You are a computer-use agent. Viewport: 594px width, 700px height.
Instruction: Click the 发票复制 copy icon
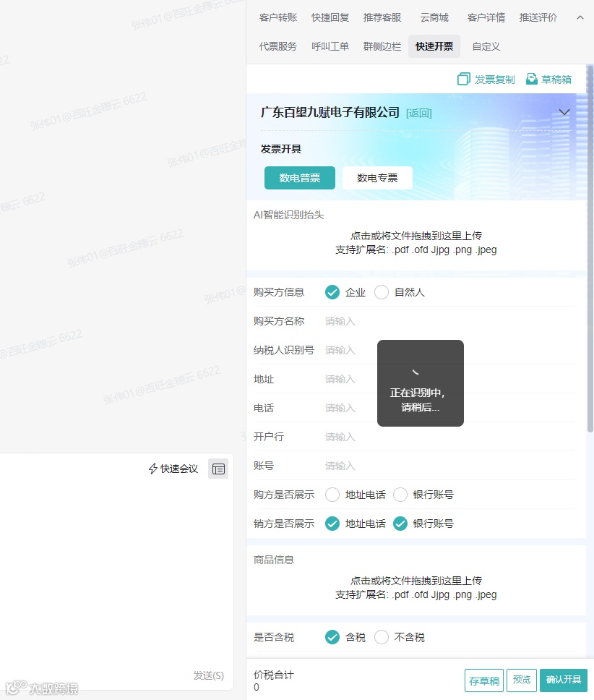pyautogui.click(x=463, y=79)
